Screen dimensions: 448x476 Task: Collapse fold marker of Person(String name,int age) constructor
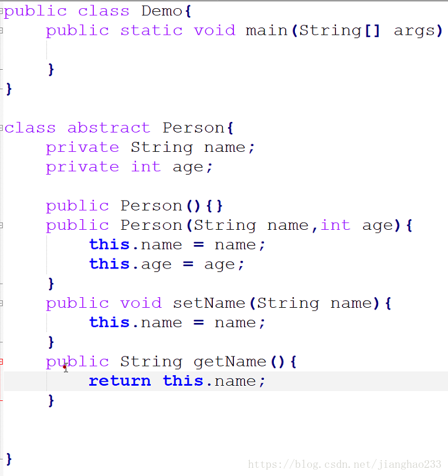click(1, 225)
